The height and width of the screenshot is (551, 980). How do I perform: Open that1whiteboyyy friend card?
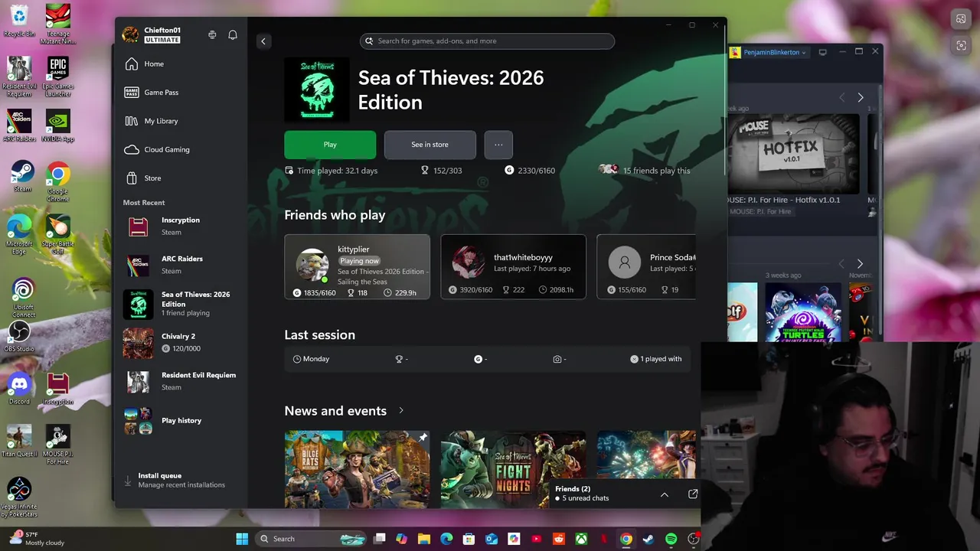513,266
